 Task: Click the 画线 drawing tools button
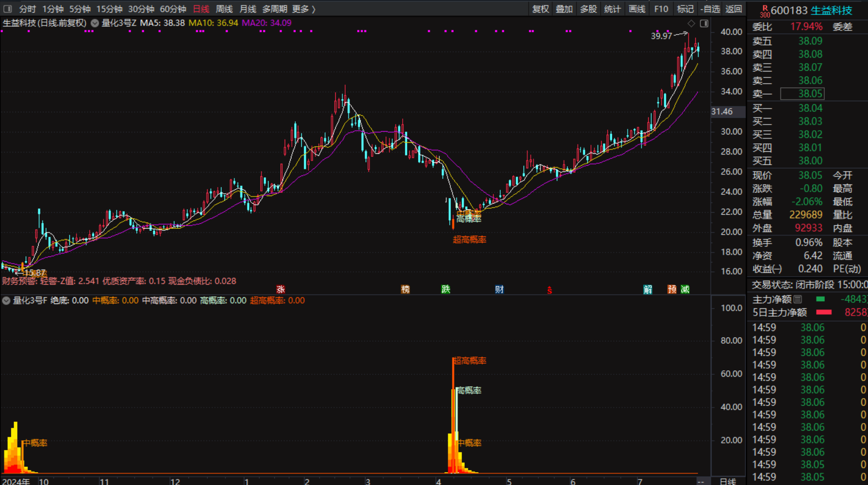pyautogui.click(x=637, y=9)
